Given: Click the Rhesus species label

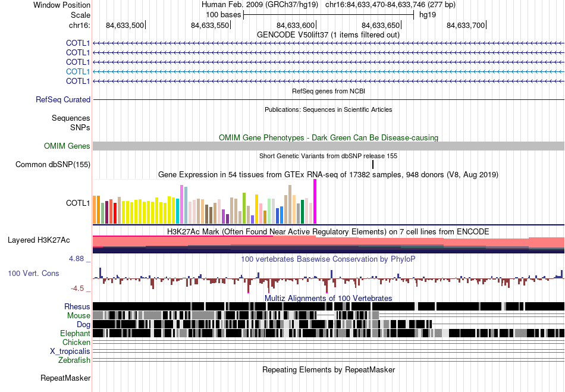Looking at the screenshot, I should (x=77, y=306).
